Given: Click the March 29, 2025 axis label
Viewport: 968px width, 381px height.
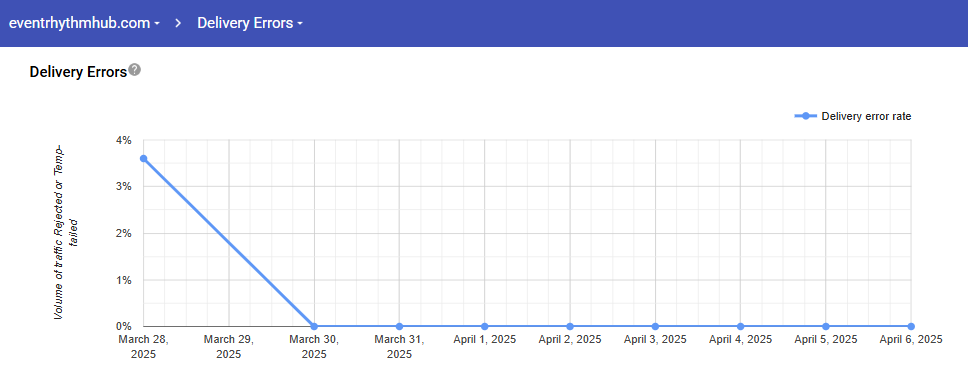Looking at the screenshot, I should 229,346.
